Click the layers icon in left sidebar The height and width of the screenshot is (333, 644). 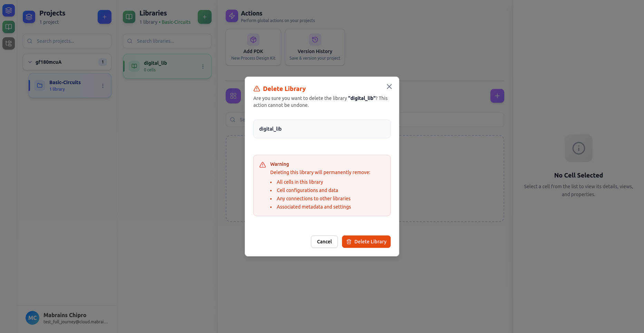point(9,10)
